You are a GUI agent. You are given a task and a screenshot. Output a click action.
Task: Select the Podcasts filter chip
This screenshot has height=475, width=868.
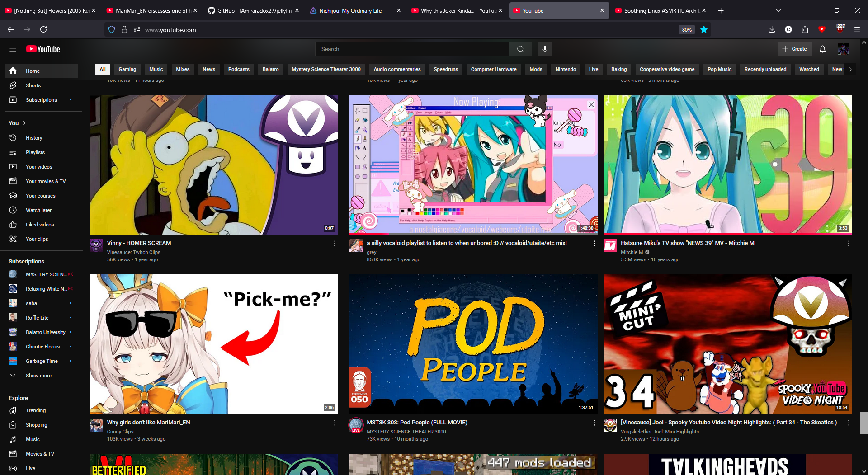point(239,69)
